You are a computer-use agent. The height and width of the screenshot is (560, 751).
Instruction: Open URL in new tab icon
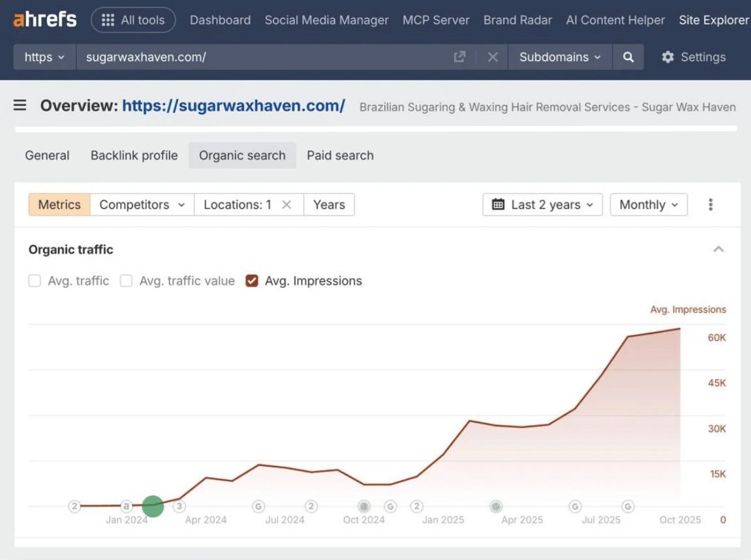(459, 57)
